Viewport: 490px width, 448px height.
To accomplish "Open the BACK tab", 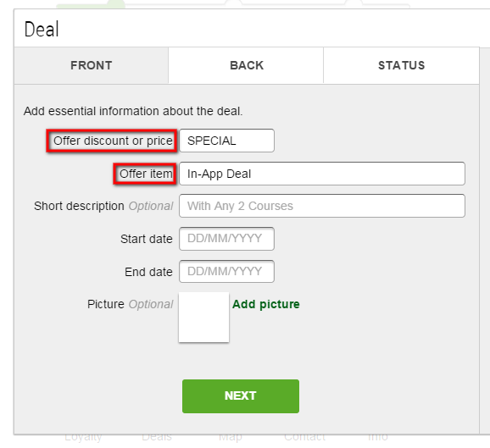I will point(246,65).
